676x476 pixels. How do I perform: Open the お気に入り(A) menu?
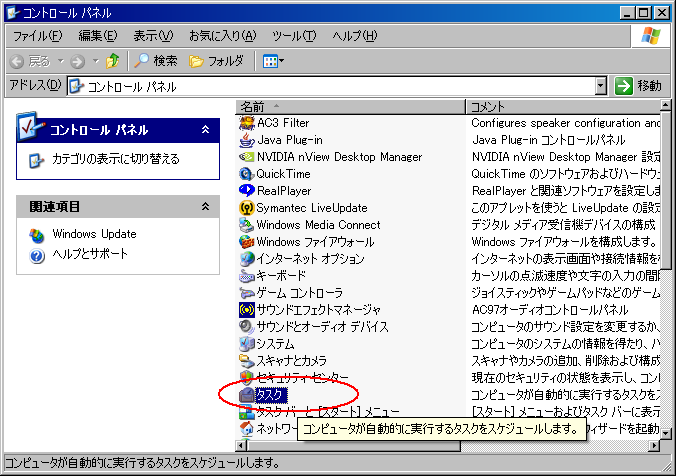tap(222, 36)
